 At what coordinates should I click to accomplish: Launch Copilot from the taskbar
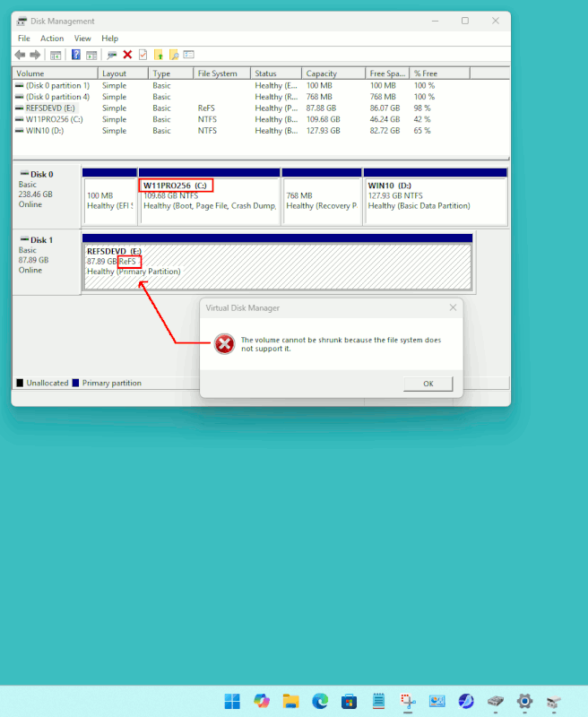262,701
